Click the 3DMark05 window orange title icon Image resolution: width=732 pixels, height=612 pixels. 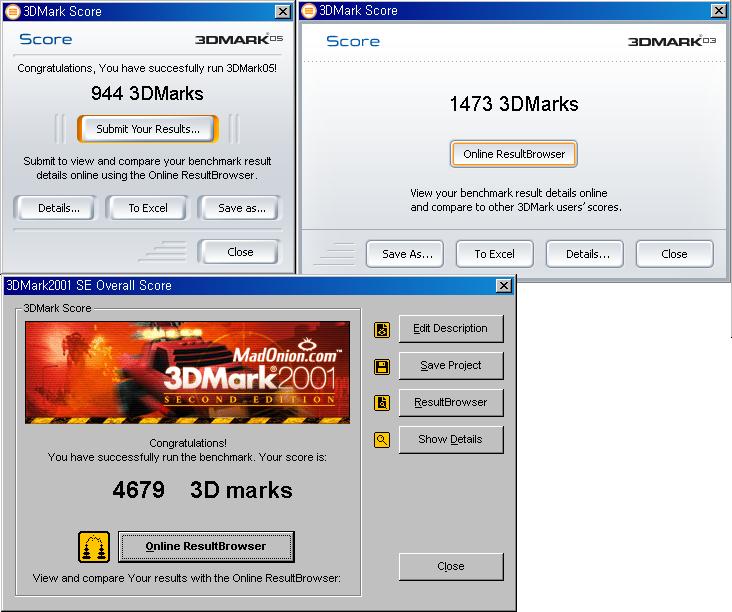coord(12,11)
